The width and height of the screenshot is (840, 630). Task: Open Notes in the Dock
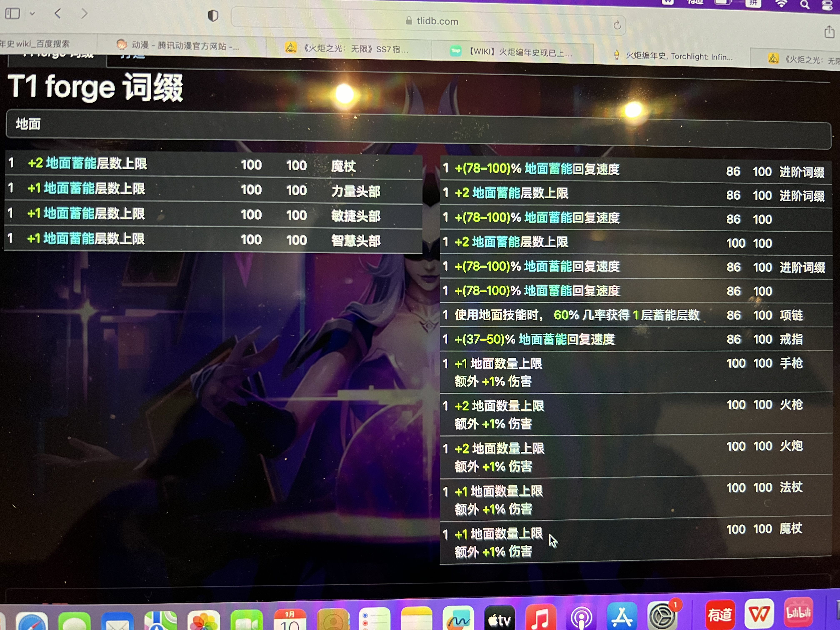point(417,618)
